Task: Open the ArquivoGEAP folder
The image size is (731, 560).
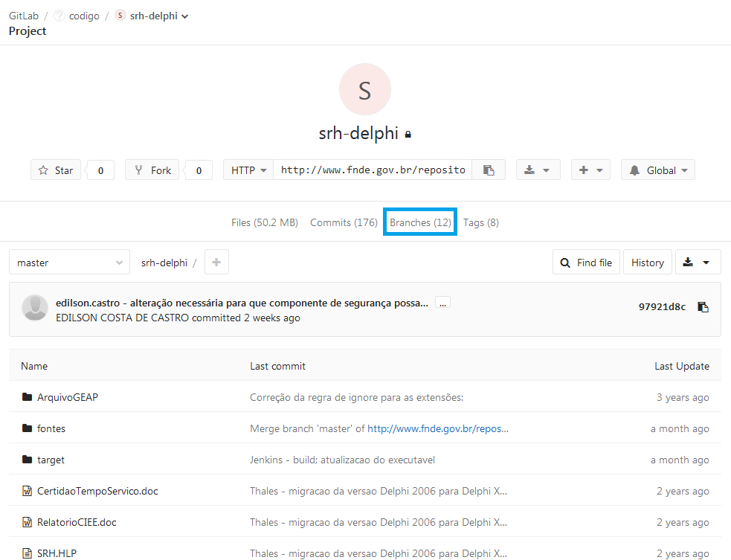Action: [x=68, y=397]
